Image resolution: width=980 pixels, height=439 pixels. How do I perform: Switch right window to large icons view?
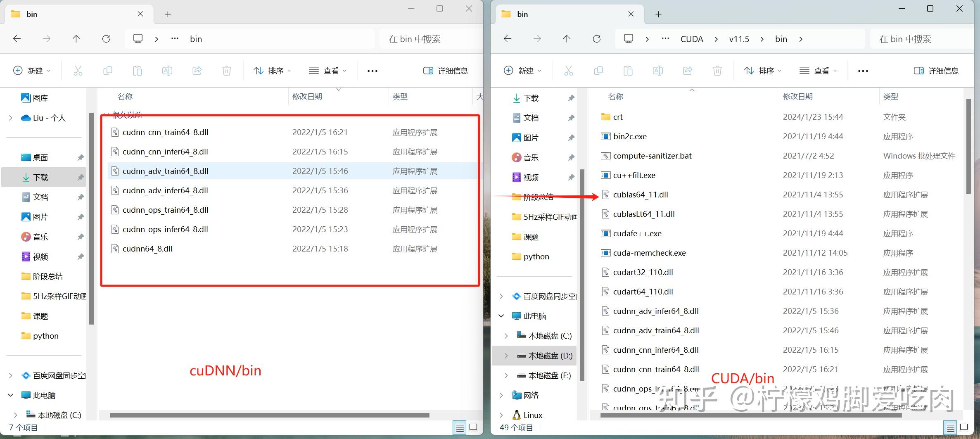(965, 427)
